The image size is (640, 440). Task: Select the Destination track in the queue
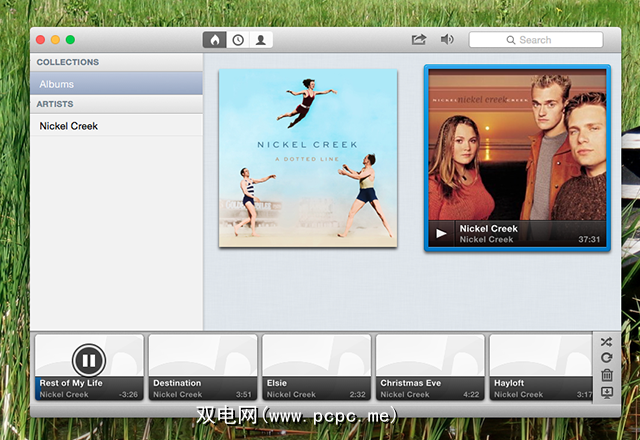(203, 367)
